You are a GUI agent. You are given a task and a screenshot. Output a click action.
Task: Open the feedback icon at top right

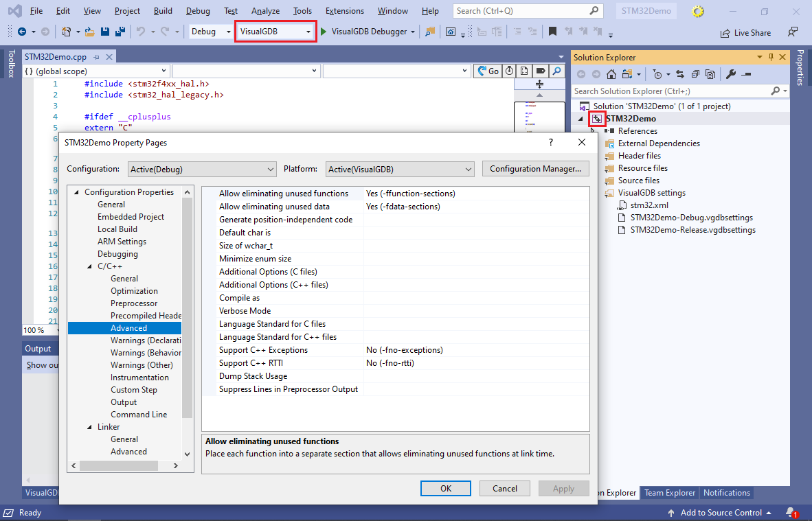click(x=792, y=32)
